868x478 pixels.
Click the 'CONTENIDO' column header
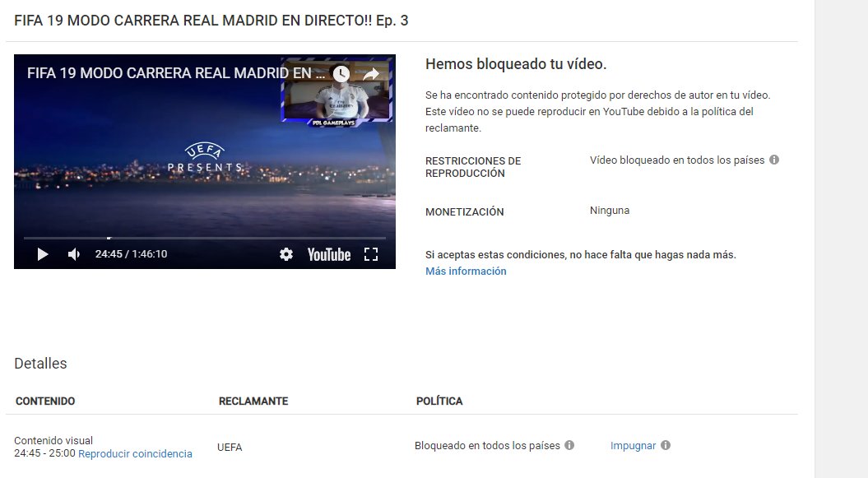tap(44, 401)
